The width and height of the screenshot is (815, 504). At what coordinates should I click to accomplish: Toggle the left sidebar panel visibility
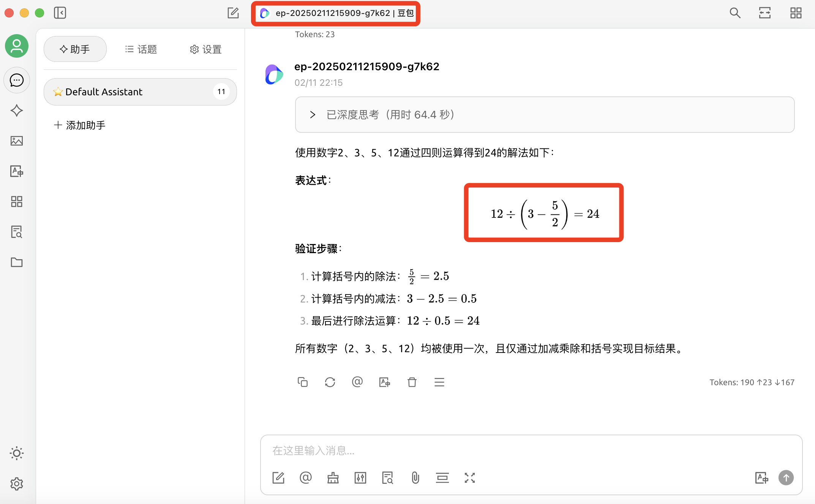tap(60, 13)
